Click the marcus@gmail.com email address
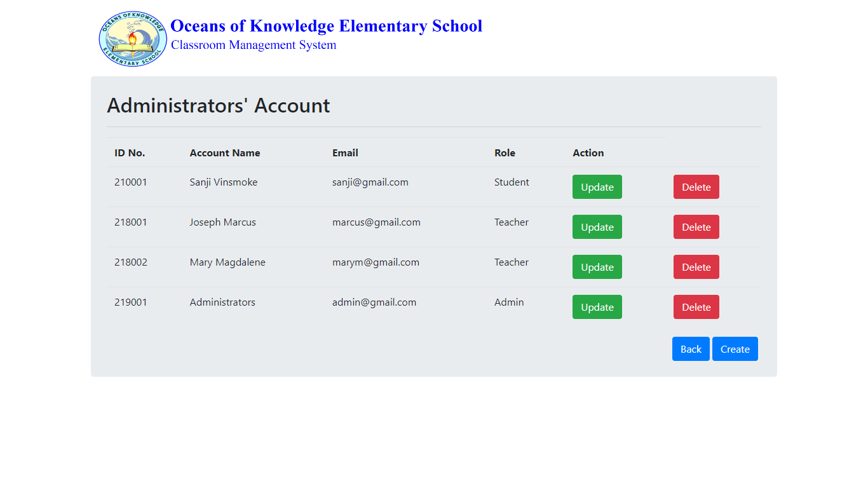868x488 pixels. pos(376,222)
